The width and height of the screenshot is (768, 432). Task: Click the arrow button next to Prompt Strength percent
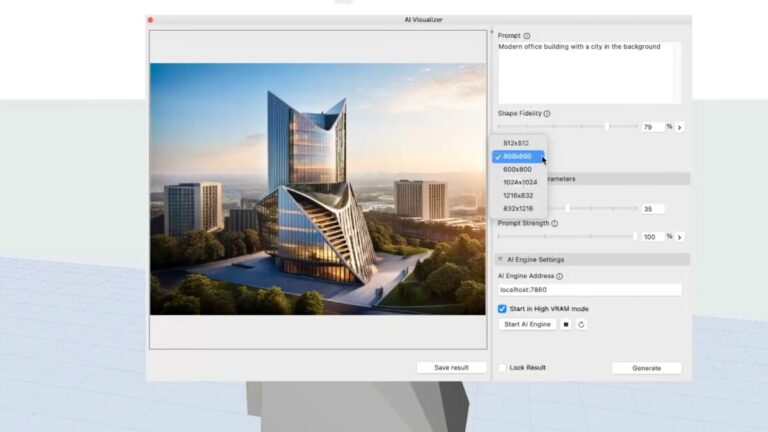point(680,237)
